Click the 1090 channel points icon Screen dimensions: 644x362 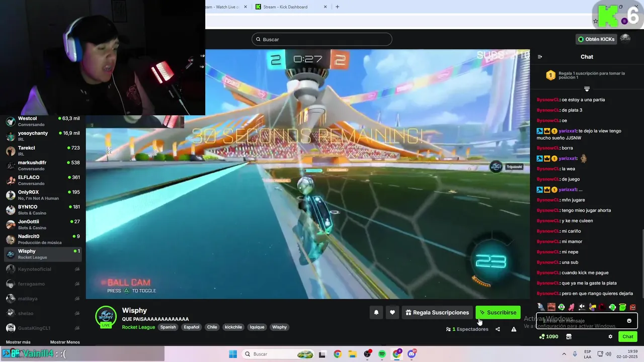(548, 336)
